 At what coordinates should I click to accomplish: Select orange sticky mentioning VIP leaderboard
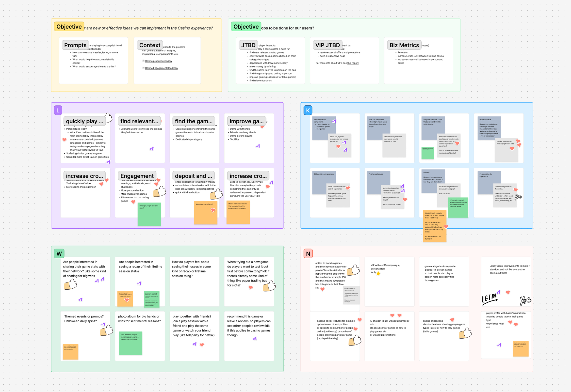(x=435, y=226)
